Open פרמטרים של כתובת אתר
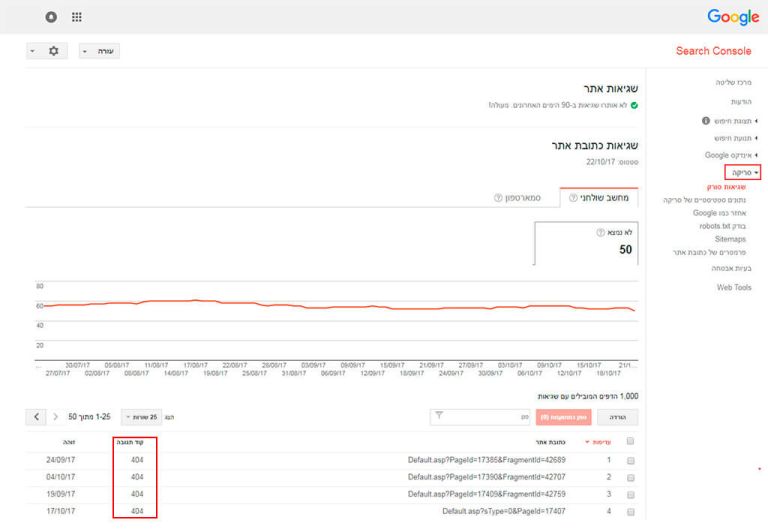 709,252
